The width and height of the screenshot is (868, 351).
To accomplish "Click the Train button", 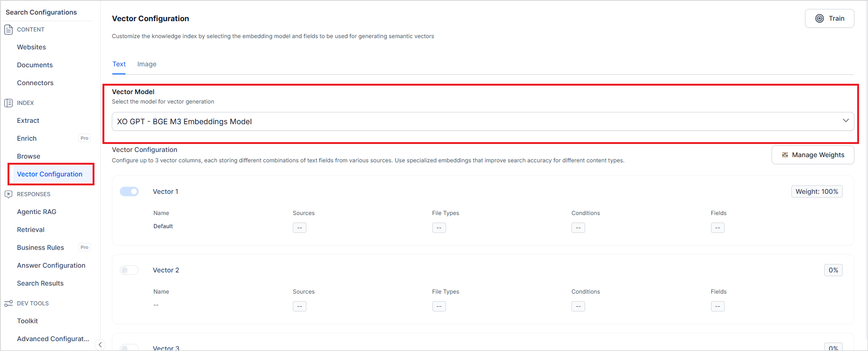I will pyautogui.click(x=829, y=18).
